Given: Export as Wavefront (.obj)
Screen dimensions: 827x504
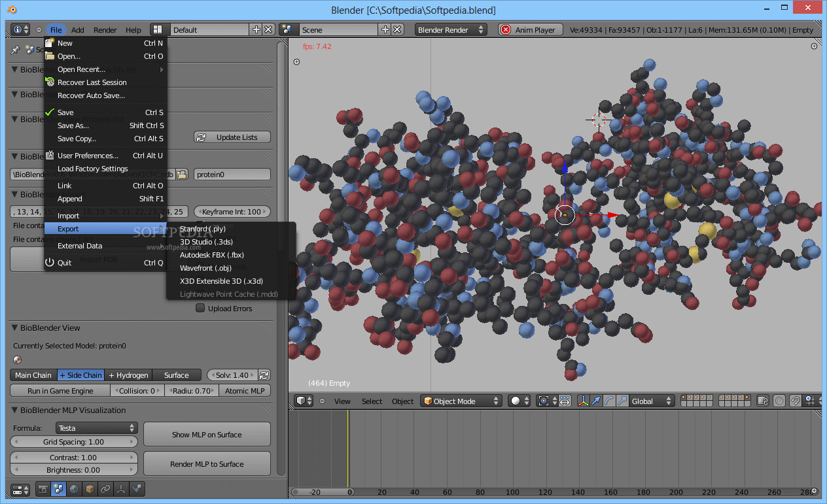Looking at the screenshot, I should 231,268.
